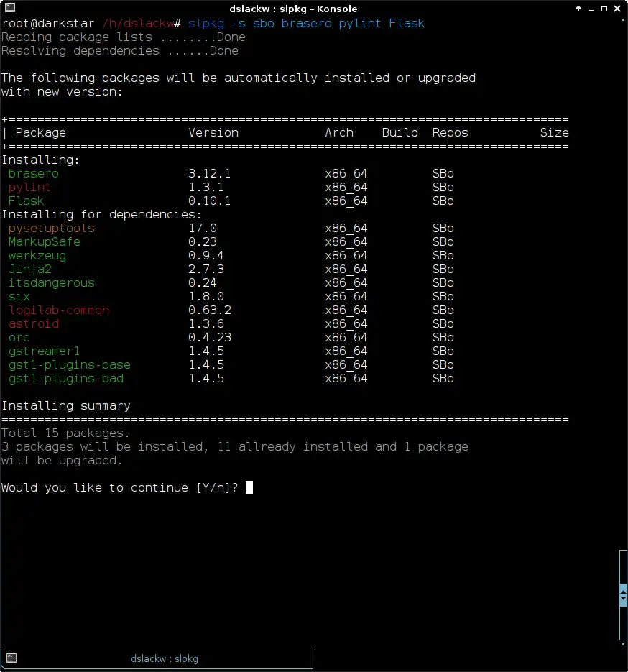
Task: Click orc version '0.4.23'
Action: pos(210,338)
